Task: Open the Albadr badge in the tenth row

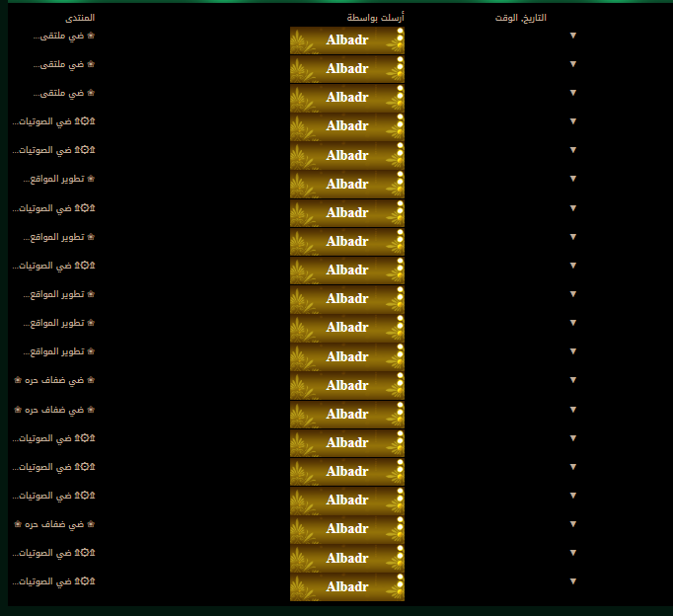Action: (346, 299)
